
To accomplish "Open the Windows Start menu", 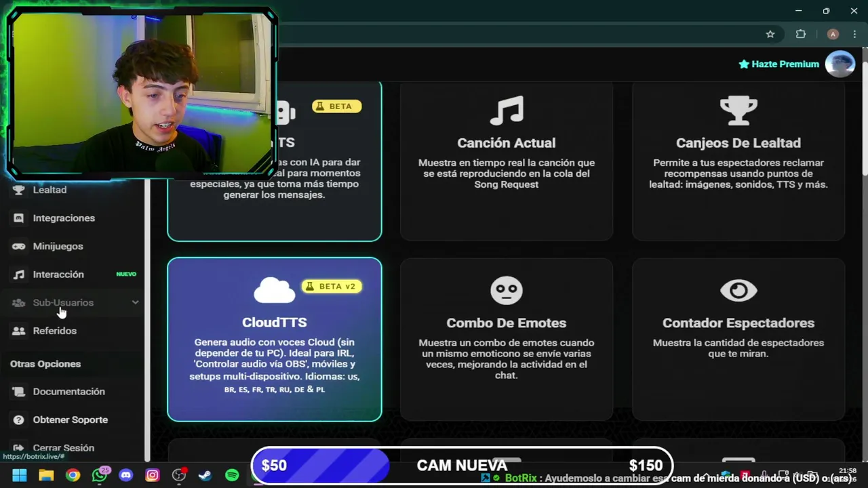I will click(20, 475).
